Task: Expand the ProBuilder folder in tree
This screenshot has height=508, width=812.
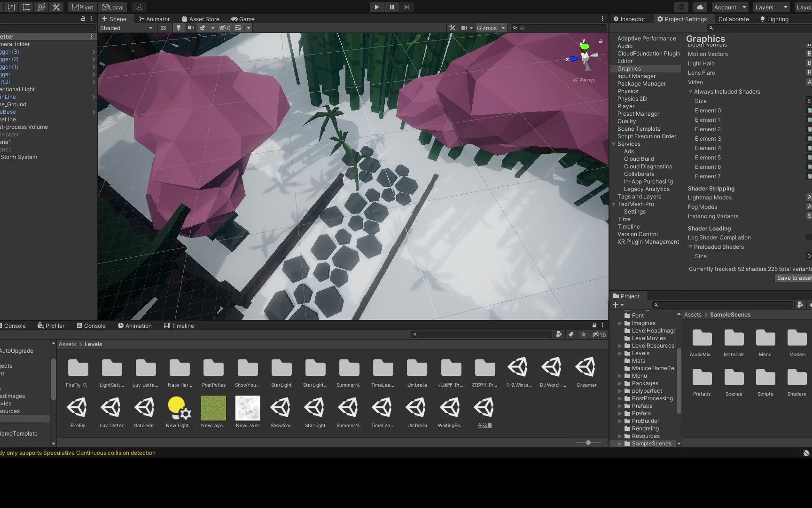Action: coord(620,421)
